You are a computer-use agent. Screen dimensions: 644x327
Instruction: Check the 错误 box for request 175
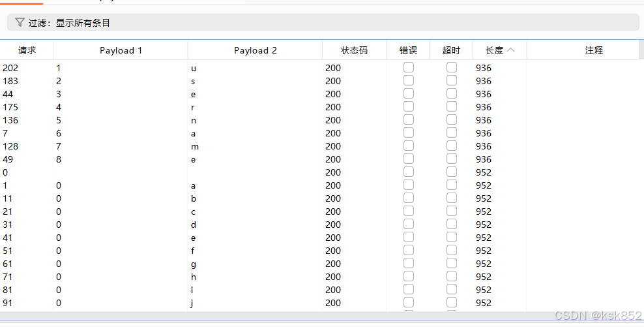pyautogui.click(x=408, y=106)
